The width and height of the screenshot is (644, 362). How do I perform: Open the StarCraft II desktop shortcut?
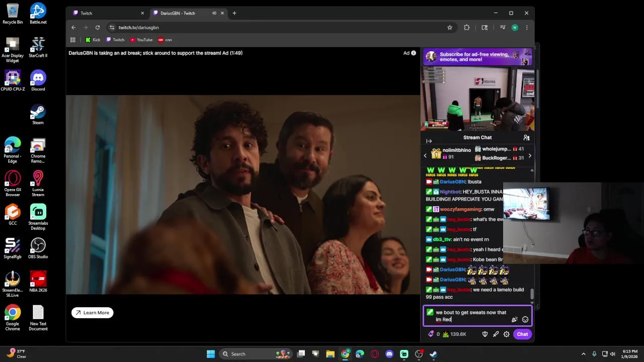tap(38, 47)
